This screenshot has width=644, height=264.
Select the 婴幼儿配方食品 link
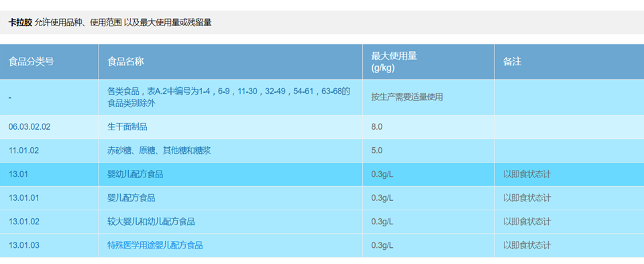click(135, 175)
